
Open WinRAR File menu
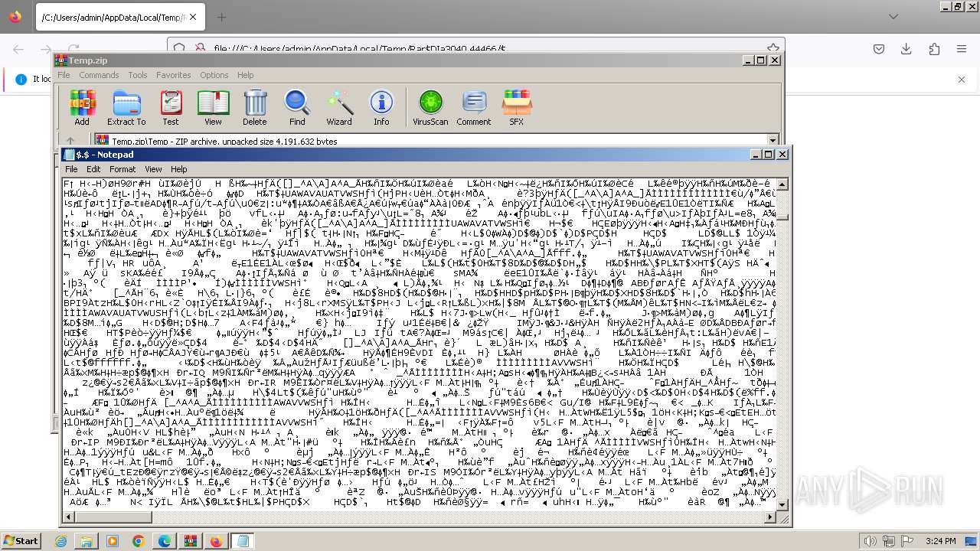[64, 75]
